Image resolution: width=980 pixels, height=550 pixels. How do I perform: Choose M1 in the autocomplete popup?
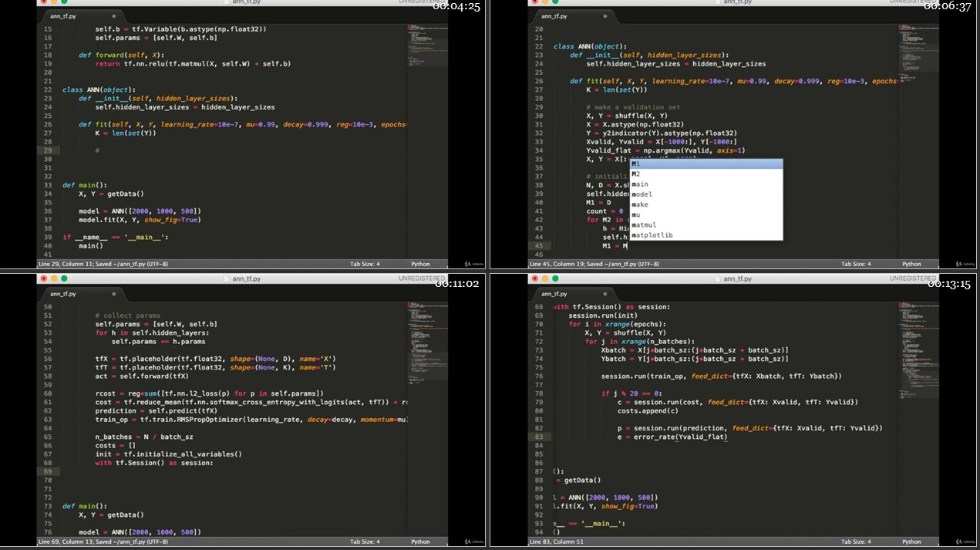[x=706, y=164]
